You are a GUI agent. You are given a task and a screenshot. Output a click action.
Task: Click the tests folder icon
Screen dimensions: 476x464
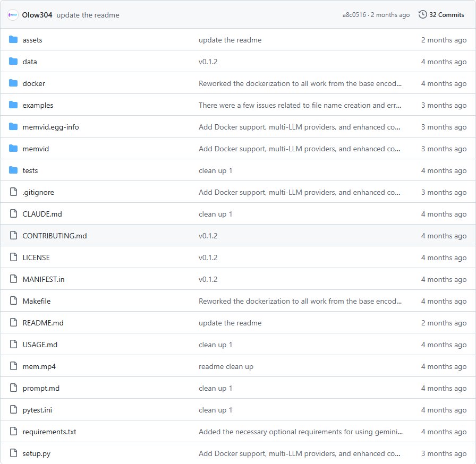13,170
